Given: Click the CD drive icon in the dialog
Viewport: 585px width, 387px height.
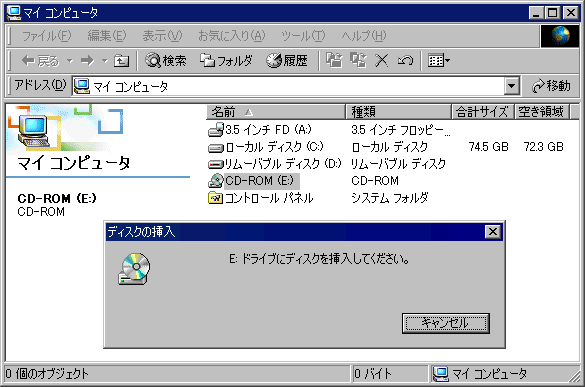Looking at the screenshot, I should [134, 269].
